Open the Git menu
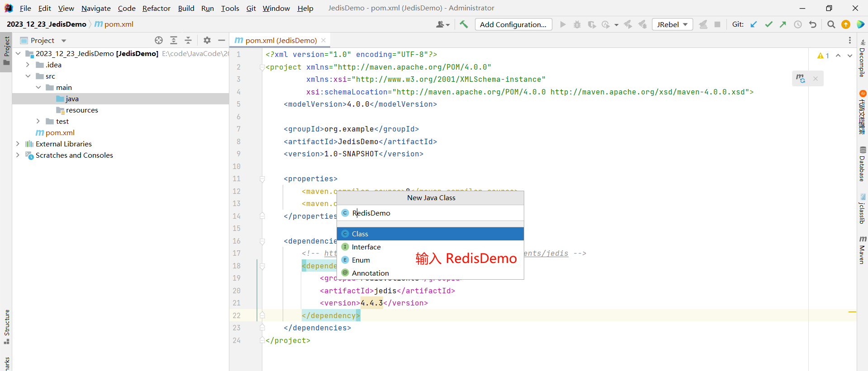This screenshot has height=371, width=868. click(251, 8)
